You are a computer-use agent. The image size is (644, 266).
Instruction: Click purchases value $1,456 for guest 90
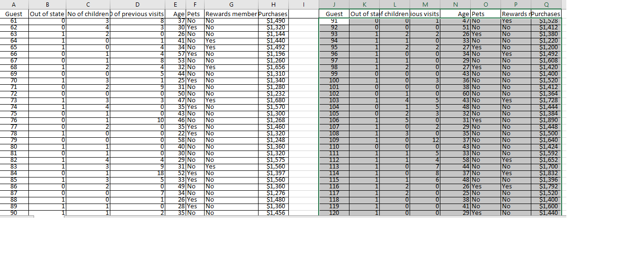(x=273, y=213)
